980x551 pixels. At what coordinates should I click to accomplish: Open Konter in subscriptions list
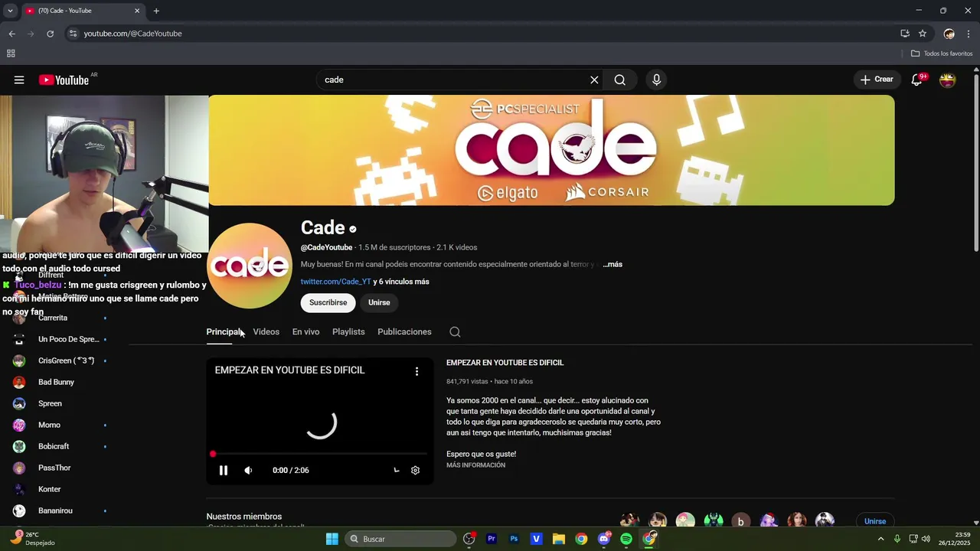pos(49,489)
